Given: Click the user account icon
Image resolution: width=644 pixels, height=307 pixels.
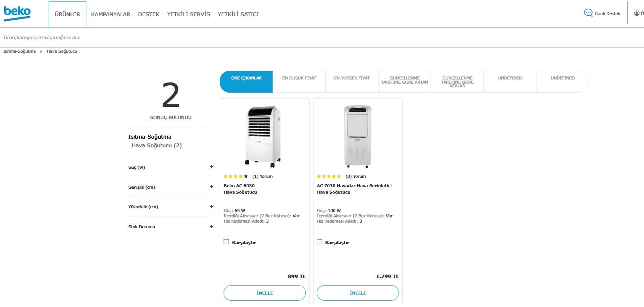Looking at the screenshot, I should tap(636, 14).
